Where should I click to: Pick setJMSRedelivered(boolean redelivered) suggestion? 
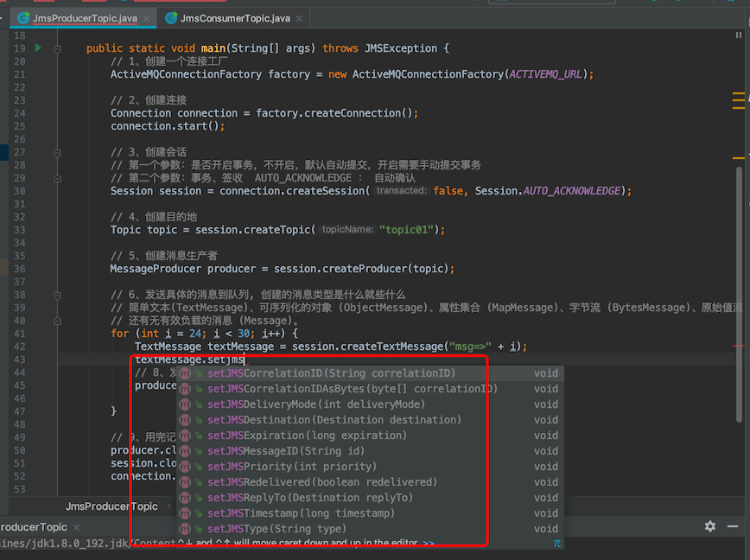pyautogui.click(x=371, y=482)
